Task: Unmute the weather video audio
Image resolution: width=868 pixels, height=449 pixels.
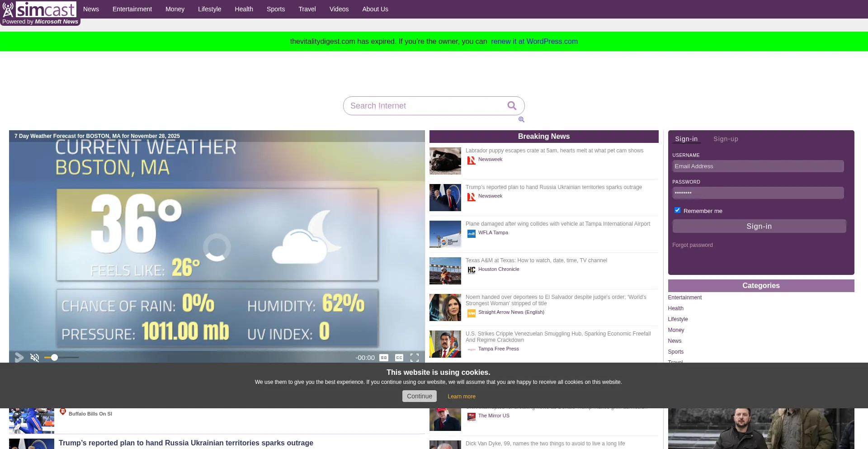Action: tap(35, 358)
